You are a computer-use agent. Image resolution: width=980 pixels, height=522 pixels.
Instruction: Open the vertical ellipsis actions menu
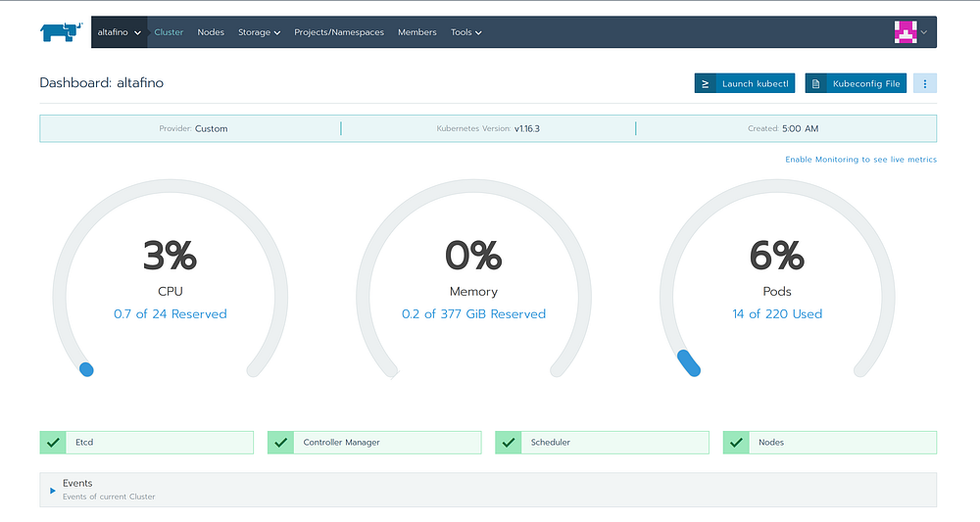924,83
